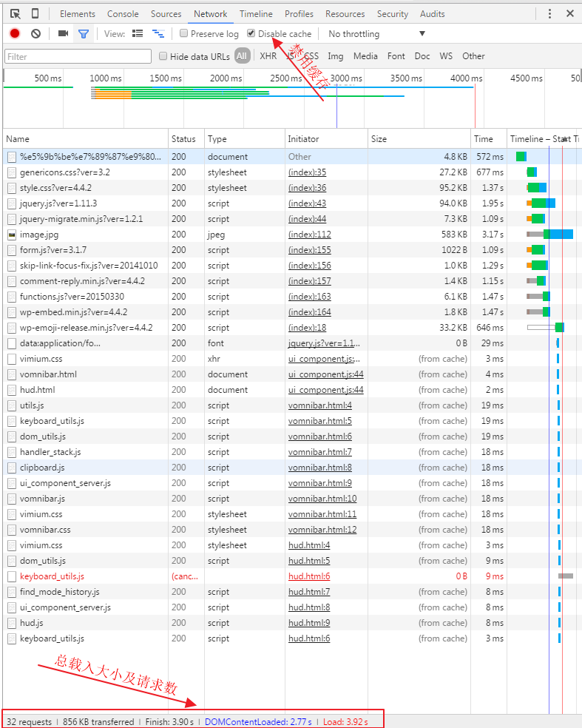Uncheck the Disable cache checkbox
This screenshot has height=728, width=582.
[251, 33]
